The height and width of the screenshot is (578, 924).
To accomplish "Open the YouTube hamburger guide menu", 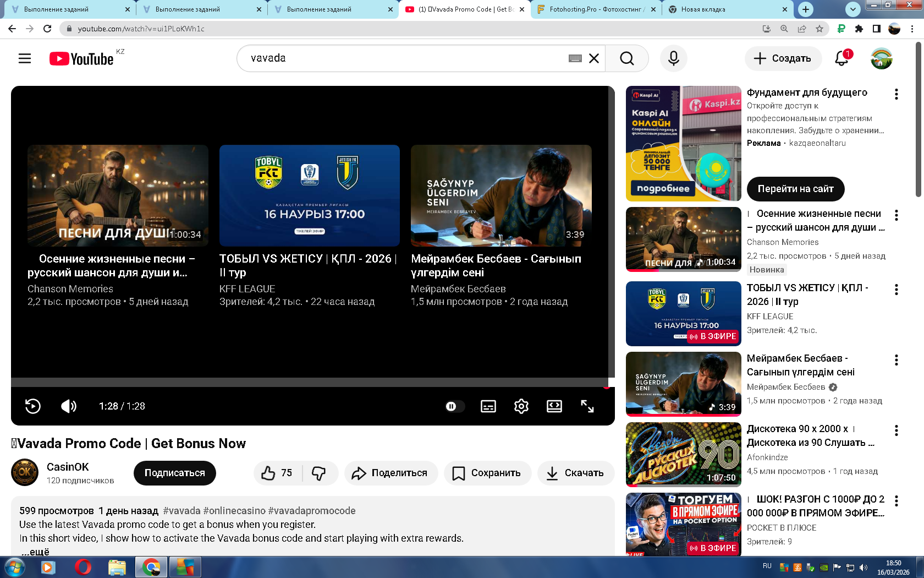I will coord(25,58).
